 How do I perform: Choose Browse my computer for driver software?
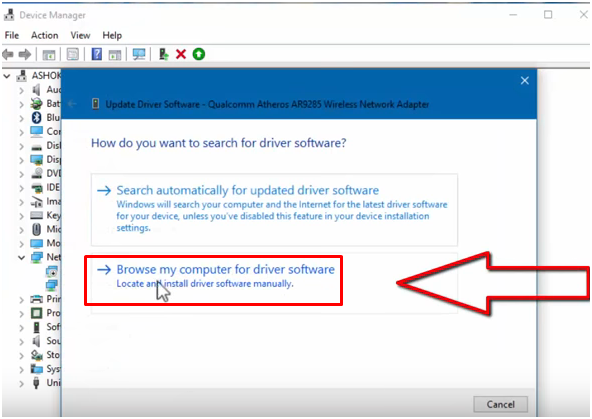[x=274, y=283]
